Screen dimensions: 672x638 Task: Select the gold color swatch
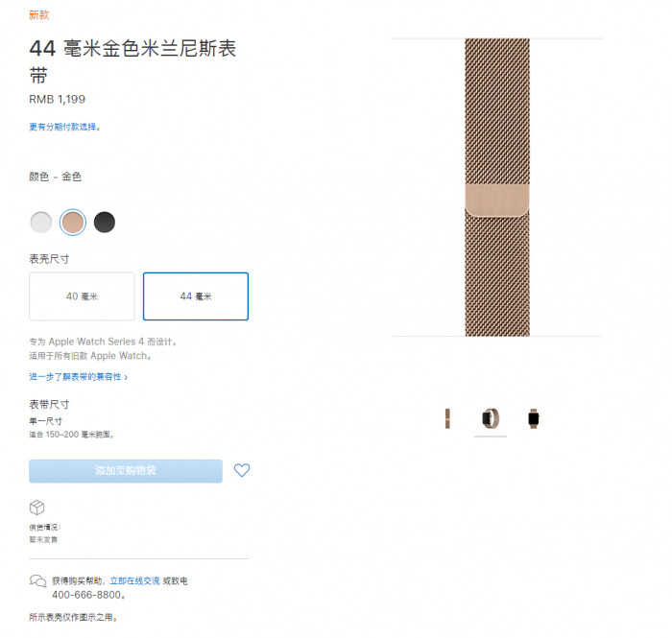tap(73, 223)
